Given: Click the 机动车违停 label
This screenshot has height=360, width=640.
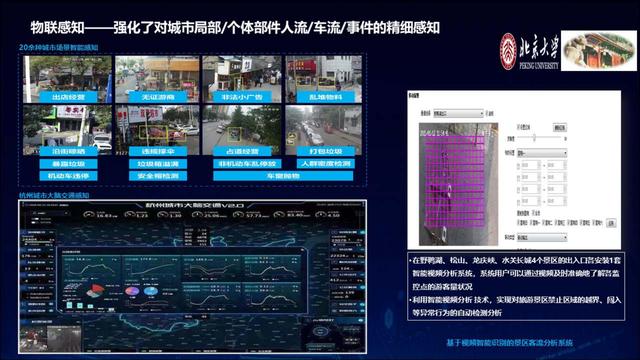Looking at the screenshot, I should pos(68,176).
